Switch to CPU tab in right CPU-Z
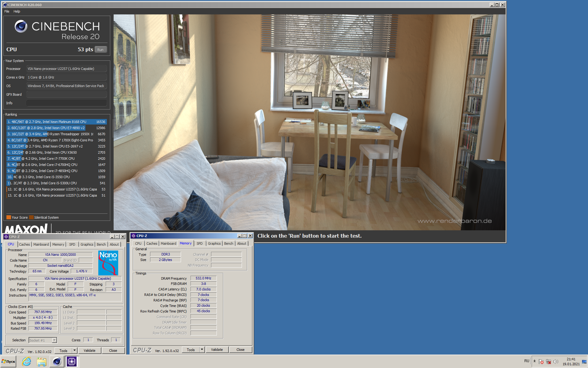The image size is (588, 368). (138, 243)
